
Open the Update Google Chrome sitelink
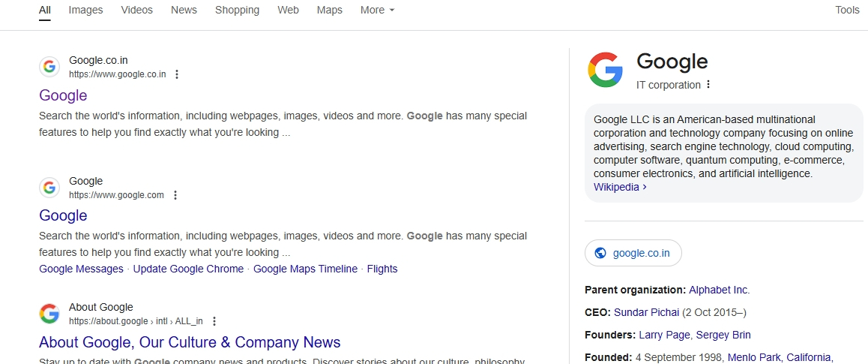click(188, 269)
